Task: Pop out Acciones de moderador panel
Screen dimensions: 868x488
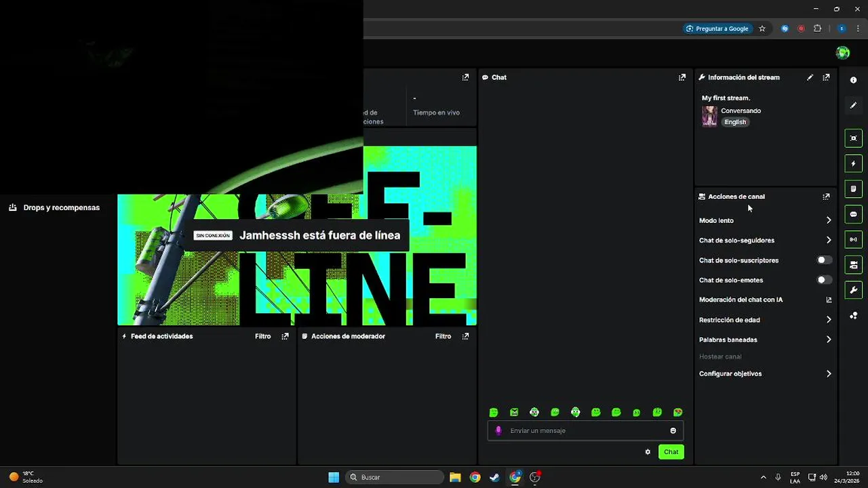Action: click(465, 336)
